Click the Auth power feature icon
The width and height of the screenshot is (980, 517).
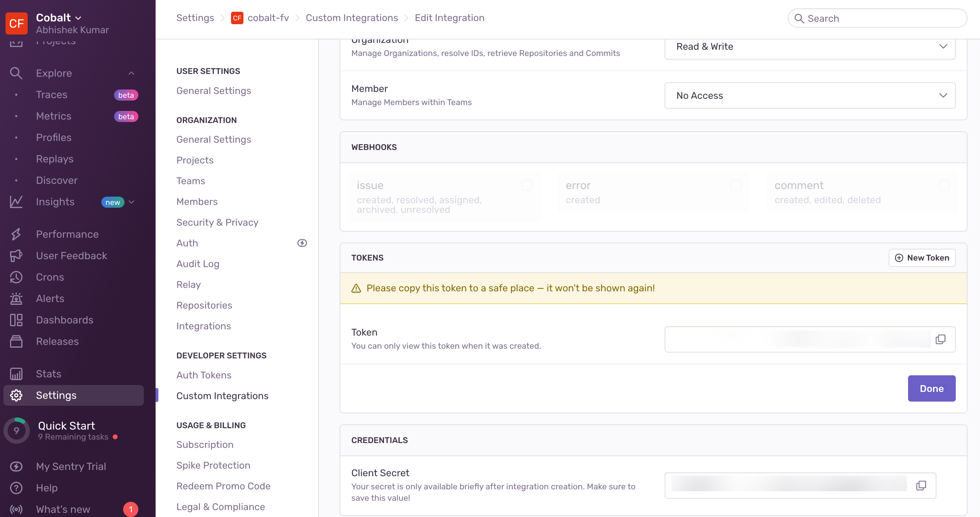pyautogui.click(x=302, y=243)
